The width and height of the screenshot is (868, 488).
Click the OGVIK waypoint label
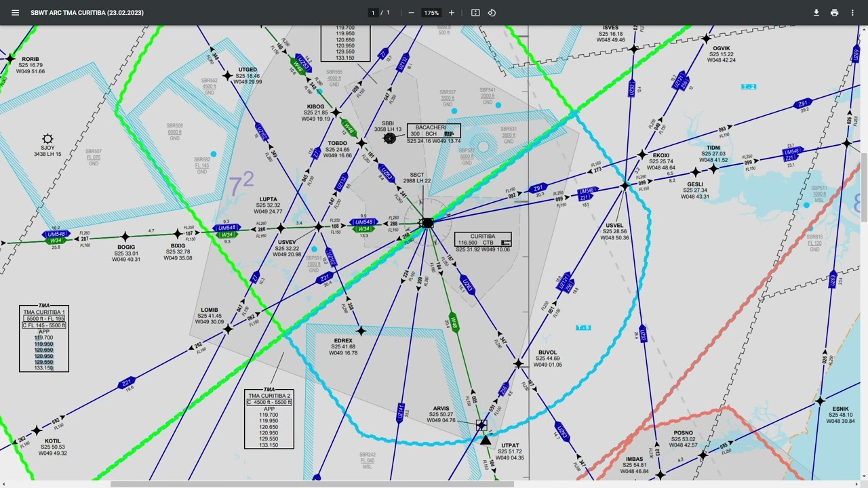722,54
